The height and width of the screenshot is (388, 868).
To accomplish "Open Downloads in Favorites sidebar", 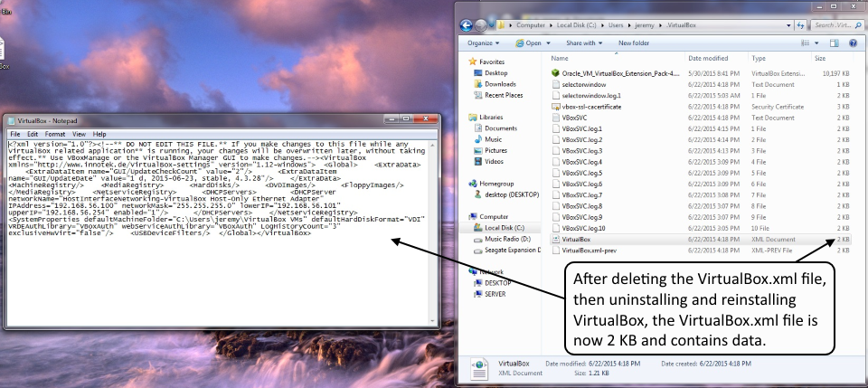I will 500,84.
